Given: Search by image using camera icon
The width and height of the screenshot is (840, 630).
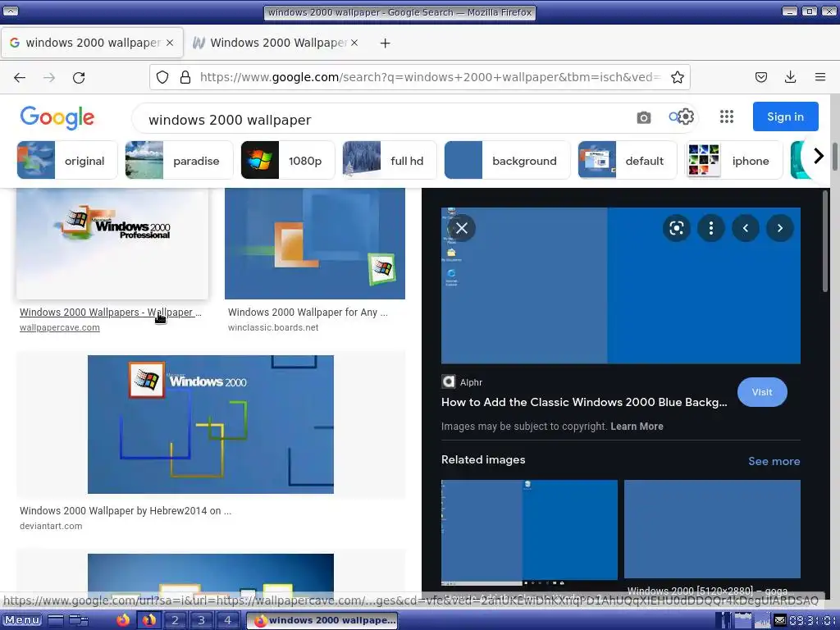Looking at the screenshot, I should click(x=644, y=117).
